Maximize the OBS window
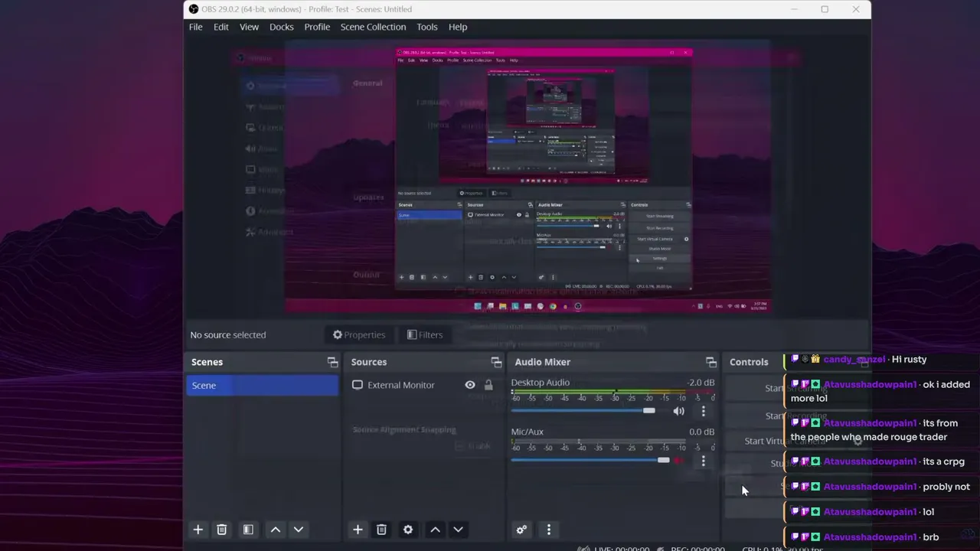980x551 pixels. click(825, 9)
